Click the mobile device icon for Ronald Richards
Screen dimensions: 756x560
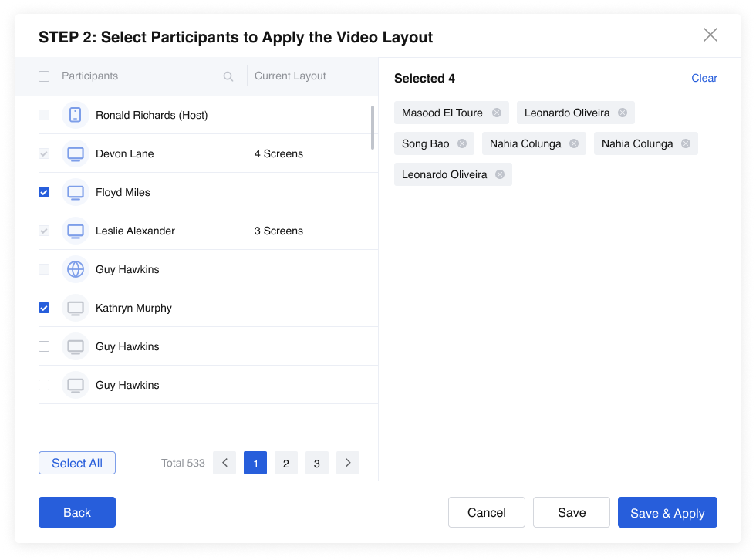(x=76, y=115)
